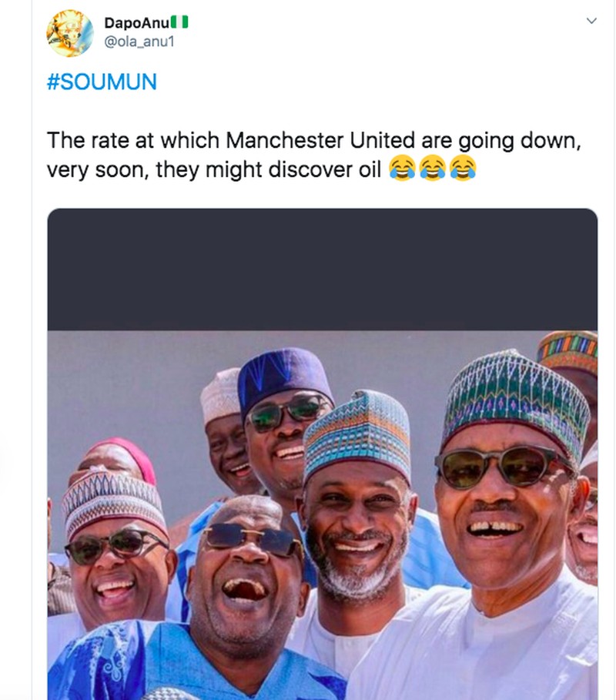Click the laughing man in the blue outfit
The width and height of the screenshot is (616, 700).
pos(243,585)
